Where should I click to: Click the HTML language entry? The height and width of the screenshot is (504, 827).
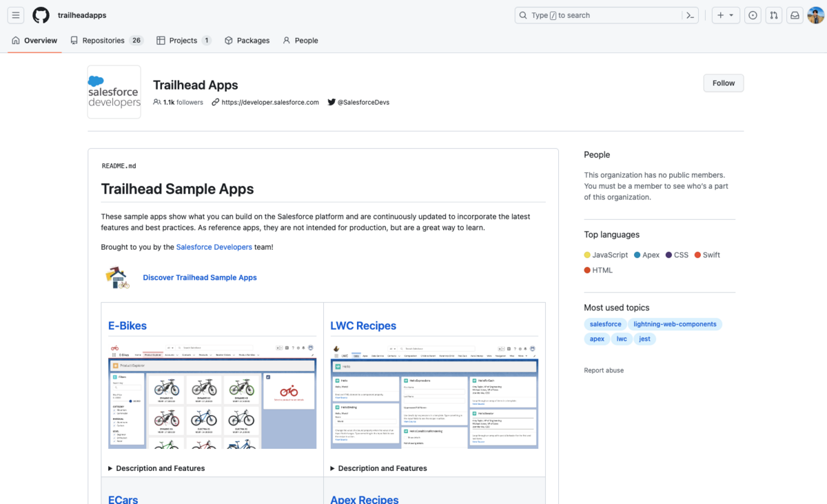click(598, 270)
